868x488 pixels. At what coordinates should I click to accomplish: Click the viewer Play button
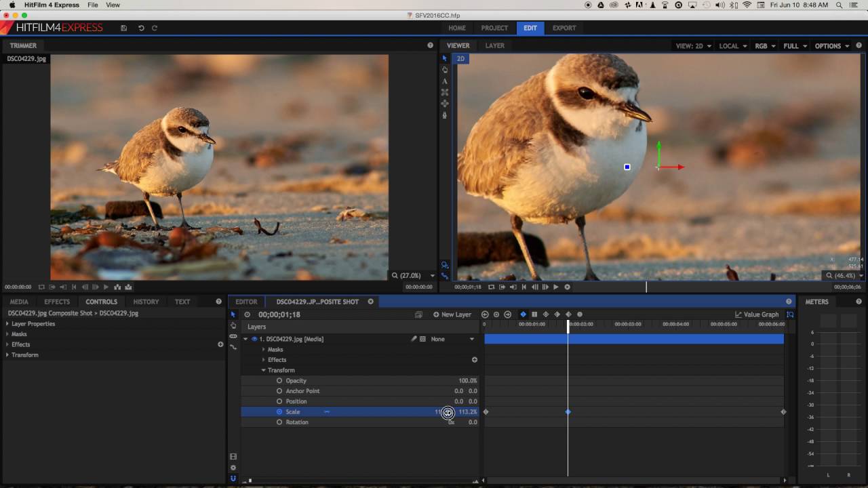coord(556,287)
